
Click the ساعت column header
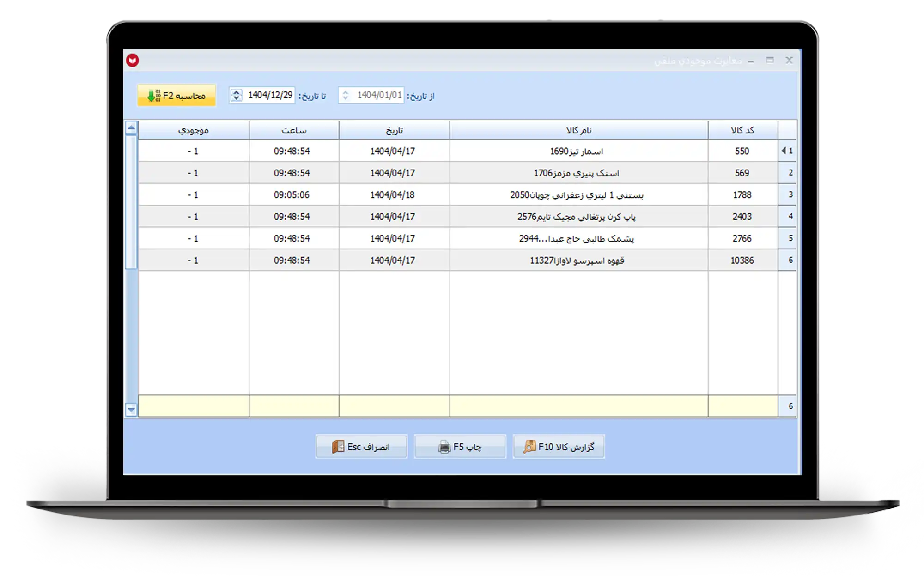[x=294, y=131]
